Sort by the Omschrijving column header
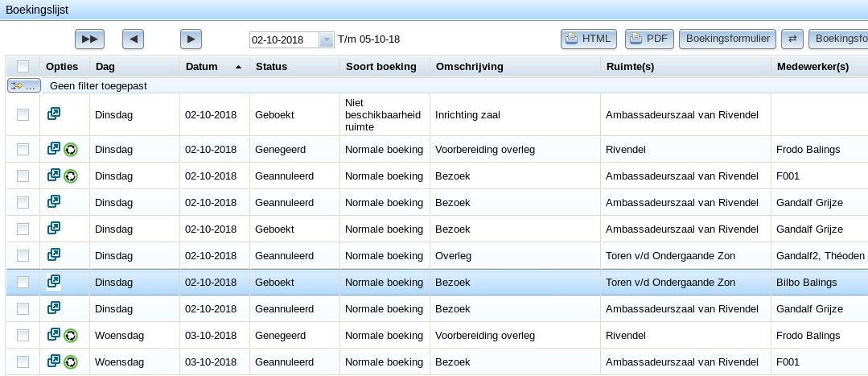The height and width of the screenshot is (376, 868). click(470, 67)
